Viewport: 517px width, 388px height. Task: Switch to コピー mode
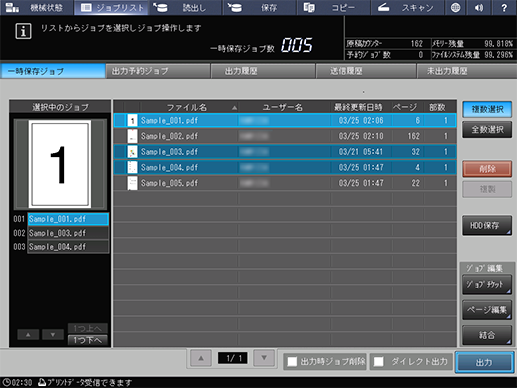tap(334, 7)
